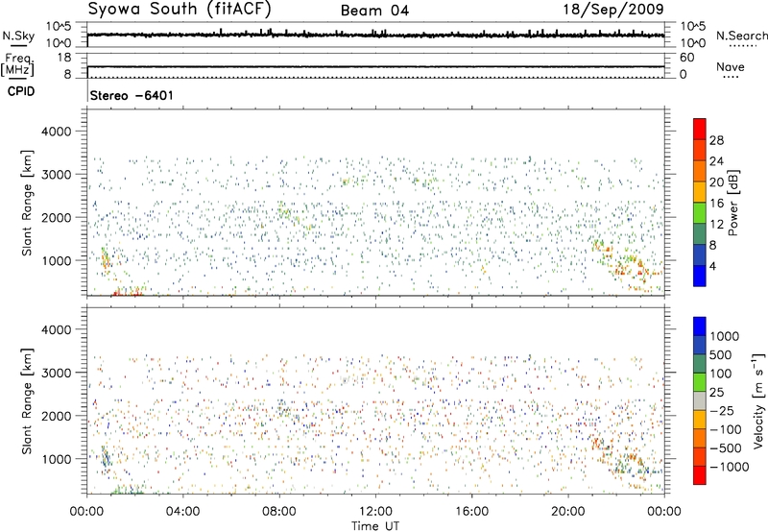The image size is (768, 532).
Task: Click the 'Nave' legend label
Action: (x=731, y=66)
